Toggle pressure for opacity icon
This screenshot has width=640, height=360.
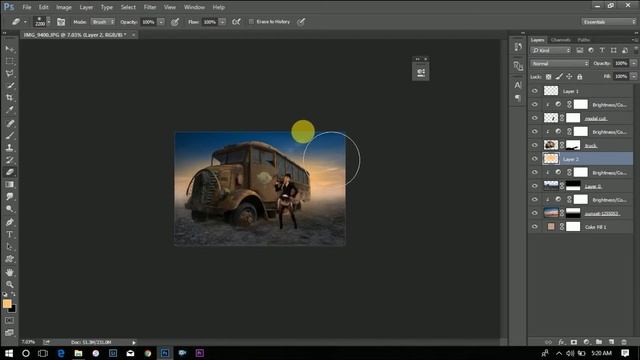(175, 22)
